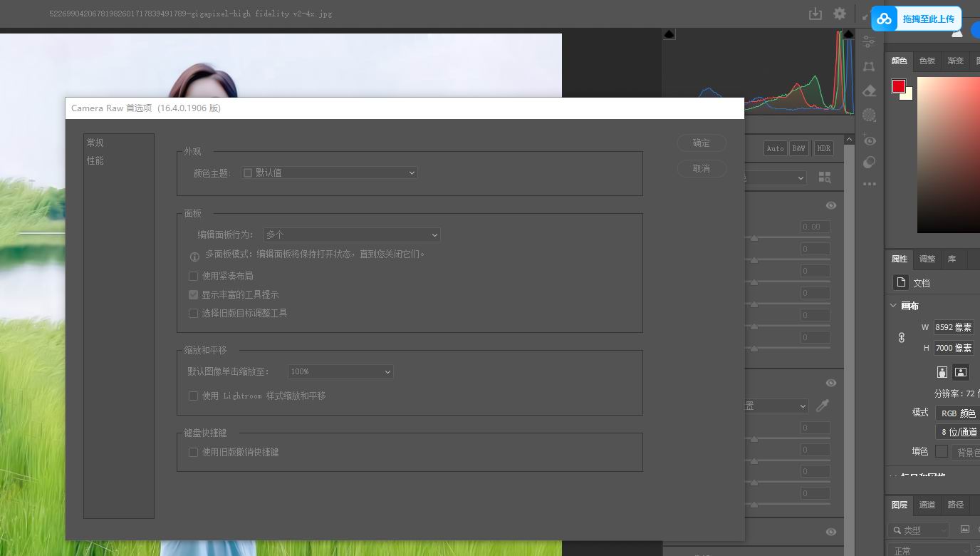Select the Masking circle tool icon
The image size is (980, 556).
869,115
